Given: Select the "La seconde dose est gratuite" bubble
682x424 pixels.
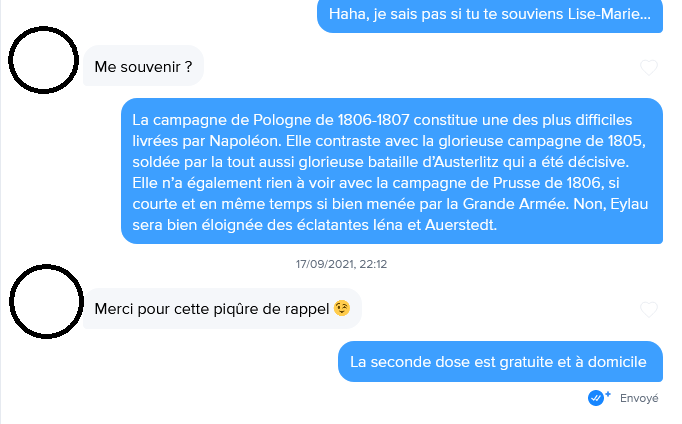Looking at the screenshot, I should click(x=499, y=361).
